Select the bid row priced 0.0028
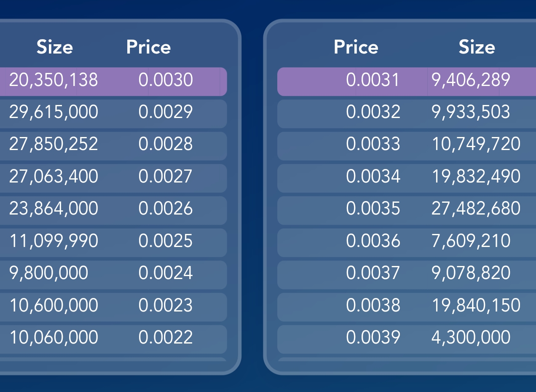 point(113,146)
